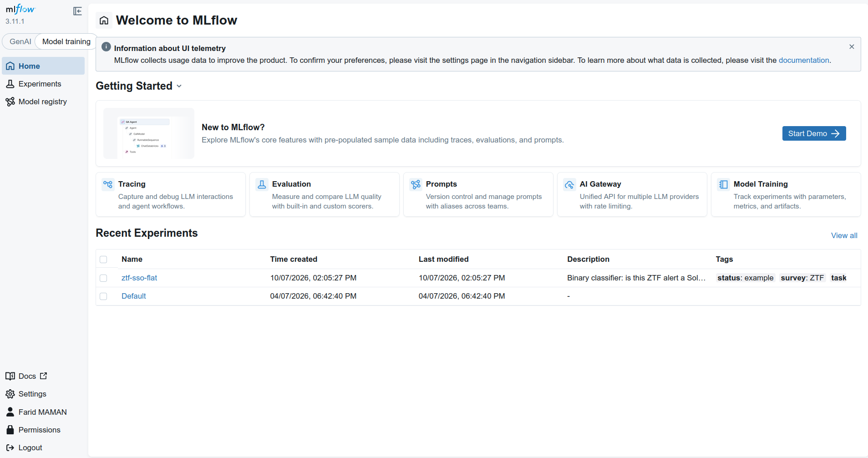Open the Default experiment

click(x=134, y=296)
